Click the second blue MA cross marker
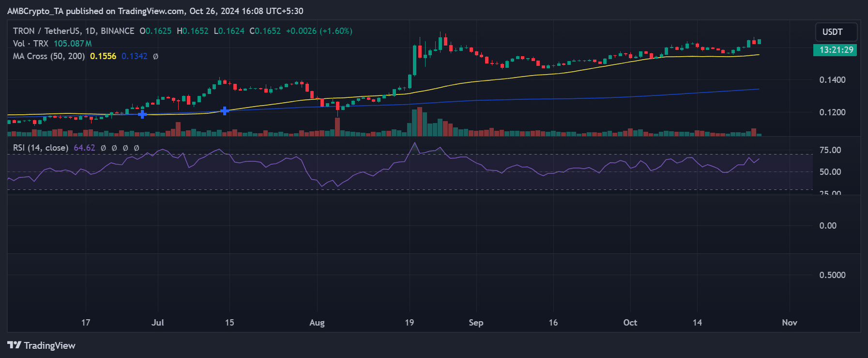The width and height of the screenshot is (868, 358). click(x=225, y=111)
